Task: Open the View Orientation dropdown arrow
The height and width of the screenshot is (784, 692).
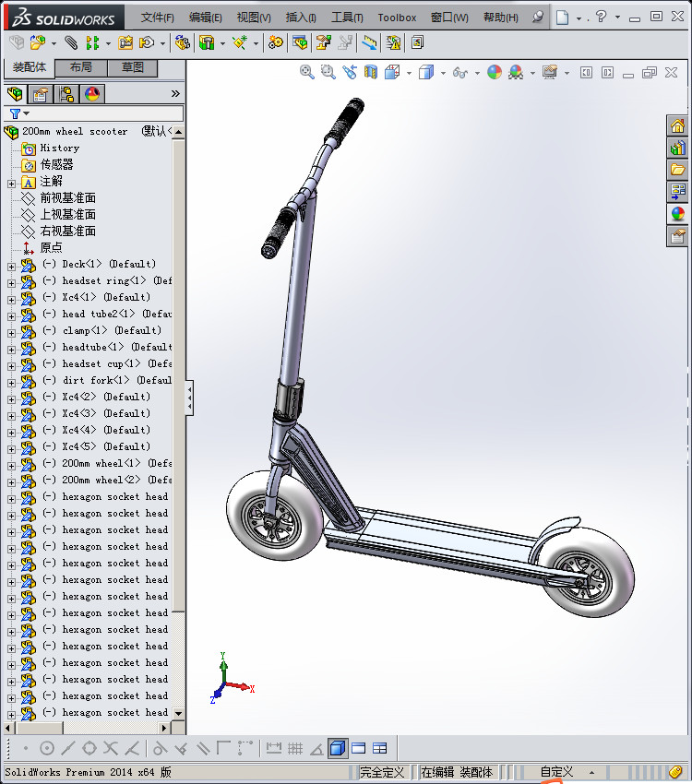Action: [409, 73]
